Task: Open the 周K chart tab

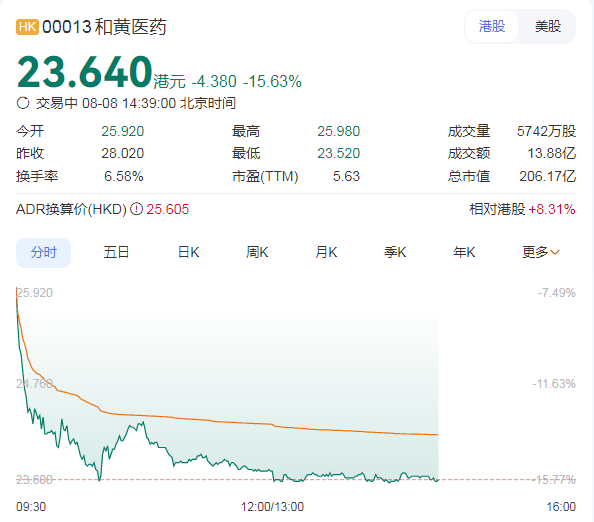Action: pos(257,252)
